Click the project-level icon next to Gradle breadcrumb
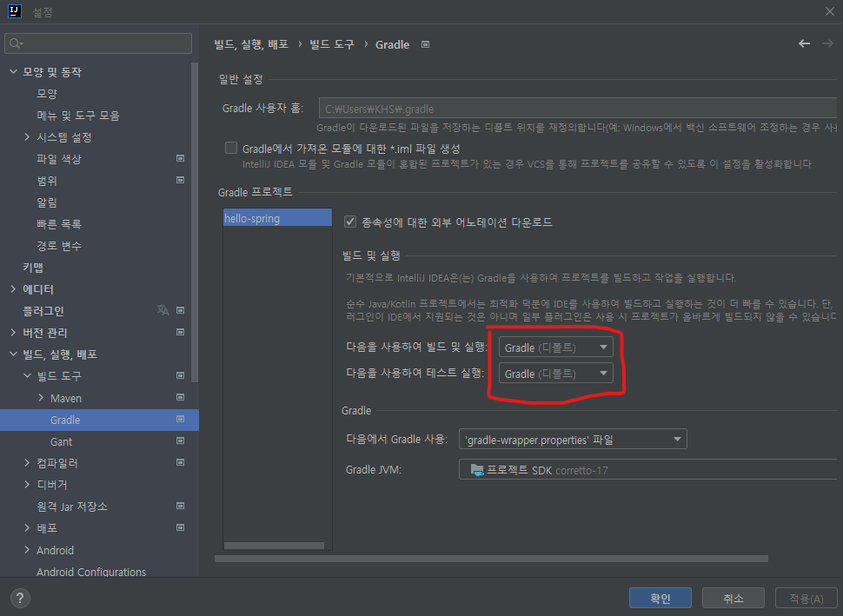Image resolution: width=843 pixels, height=616 pixels. click(x=425, y=44)
